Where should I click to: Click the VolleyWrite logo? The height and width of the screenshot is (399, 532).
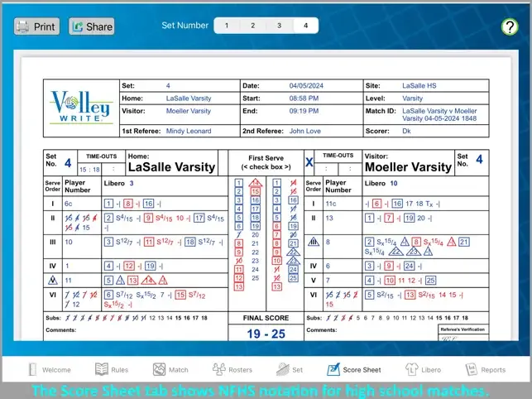point(81,108)
